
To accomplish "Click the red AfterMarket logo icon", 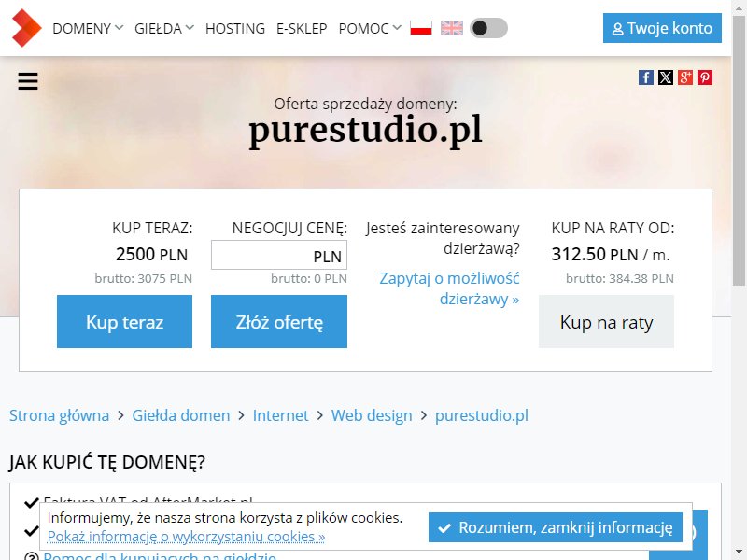I will coord(27,28).
